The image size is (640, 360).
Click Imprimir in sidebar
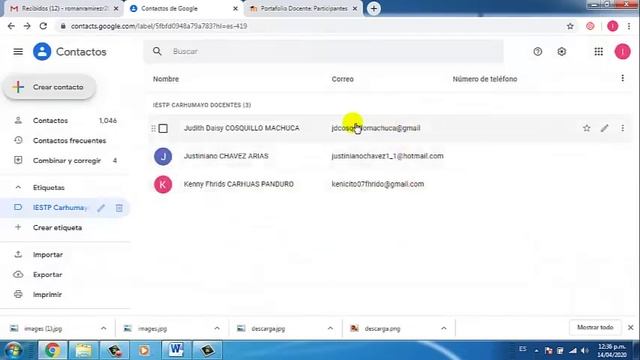point(47,294)
